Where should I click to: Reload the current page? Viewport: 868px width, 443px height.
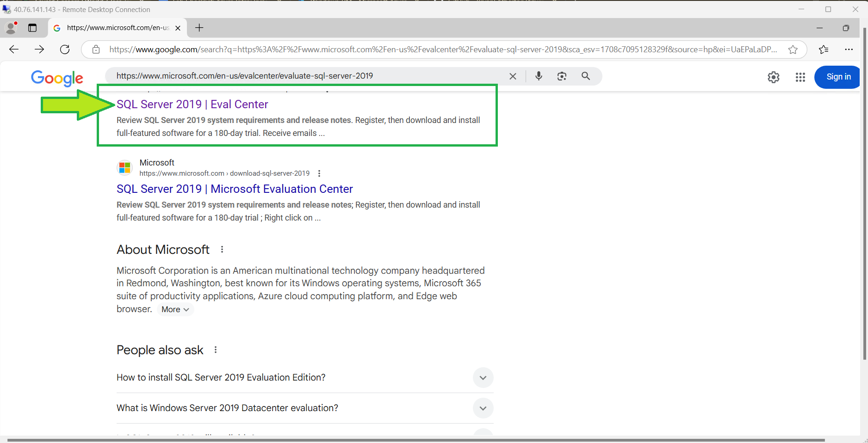click(x=65, y=49)
